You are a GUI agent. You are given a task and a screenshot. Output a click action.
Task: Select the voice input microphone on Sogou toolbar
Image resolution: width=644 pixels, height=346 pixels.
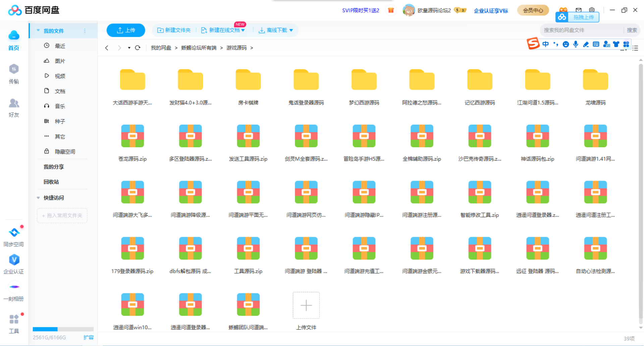pos(576,44)
